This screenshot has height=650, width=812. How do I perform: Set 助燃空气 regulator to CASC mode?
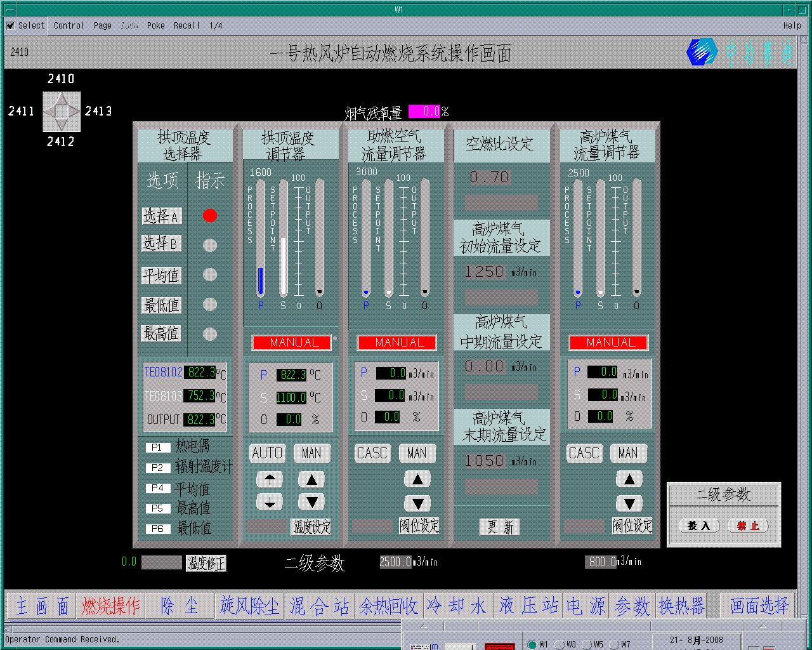click(x=372, y=453)
